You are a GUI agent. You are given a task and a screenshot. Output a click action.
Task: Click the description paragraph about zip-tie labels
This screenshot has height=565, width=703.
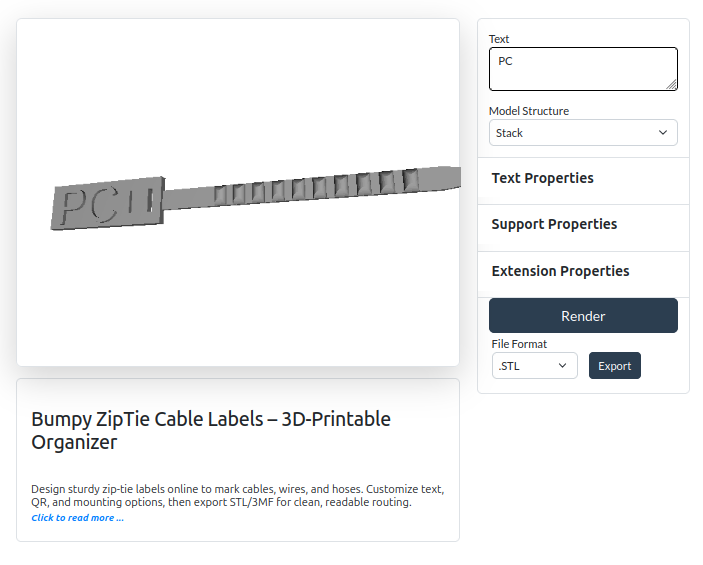tap(237, 495)
